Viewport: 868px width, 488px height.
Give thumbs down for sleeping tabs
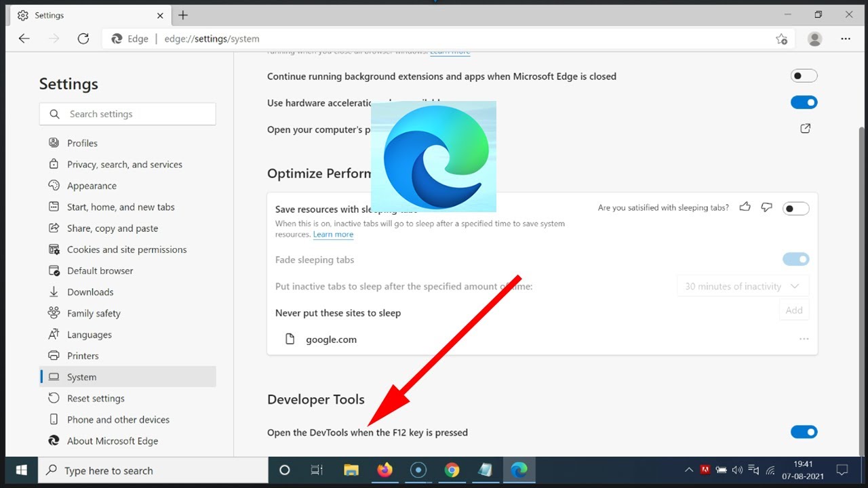(x=766, y=207)
